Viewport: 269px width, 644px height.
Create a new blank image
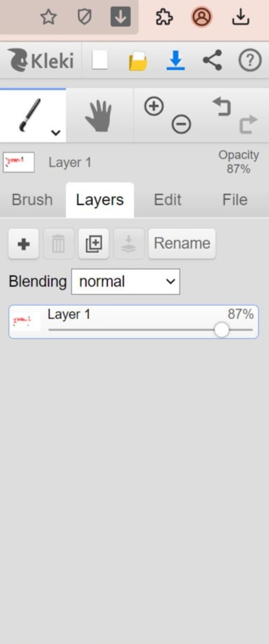click(x=100, y=60)
